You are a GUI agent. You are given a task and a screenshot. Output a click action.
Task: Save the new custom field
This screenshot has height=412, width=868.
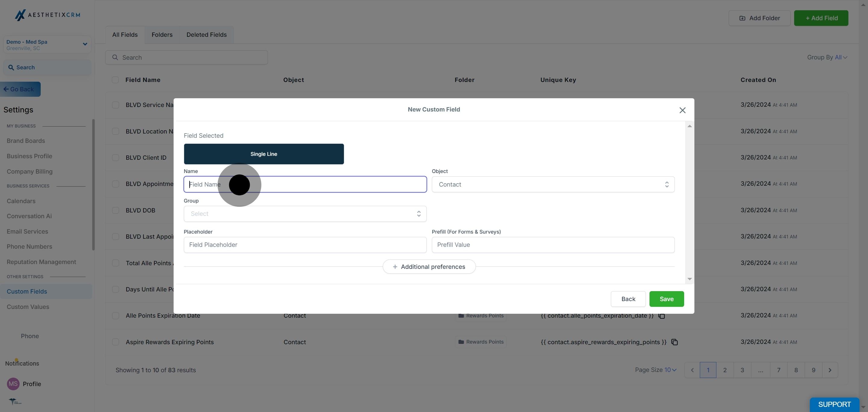coord(666,299)
